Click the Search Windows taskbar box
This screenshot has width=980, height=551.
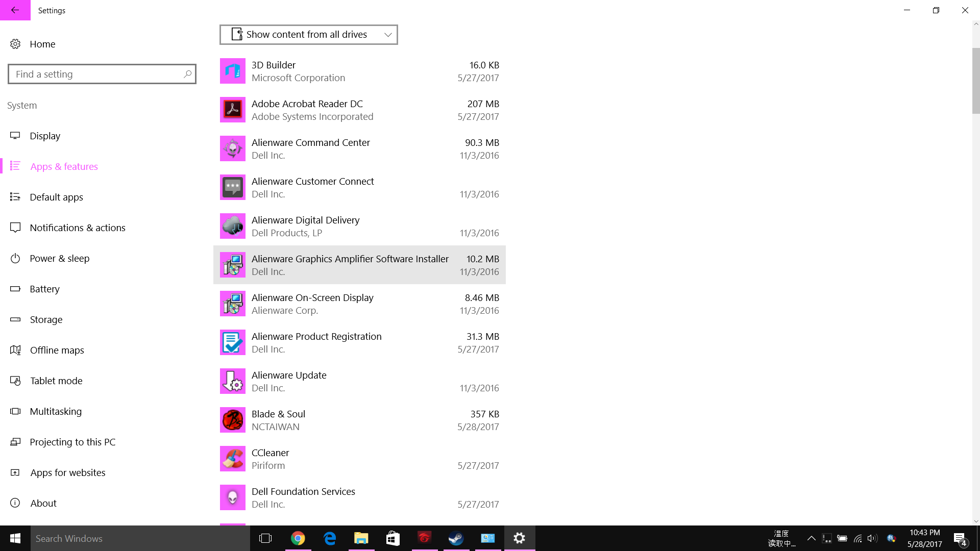click(140, 538)
